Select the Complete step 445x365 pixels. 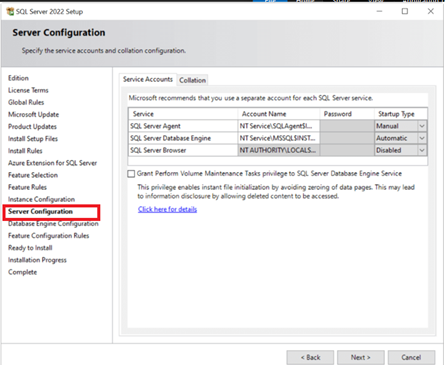tap(23, 272)
